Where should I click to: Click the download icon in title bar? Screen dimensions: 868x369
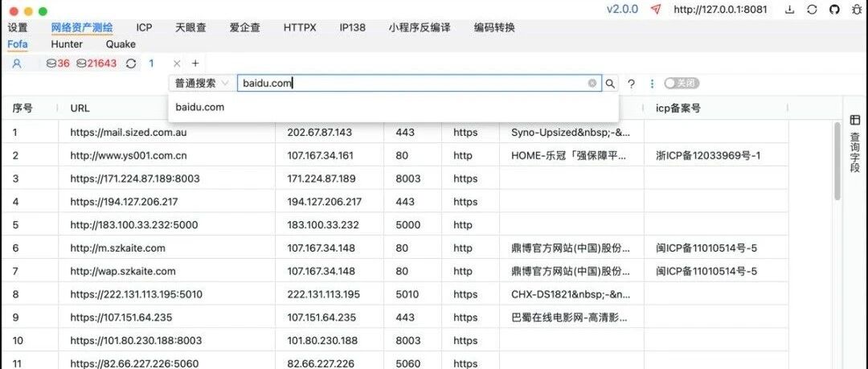coord(790,10)
